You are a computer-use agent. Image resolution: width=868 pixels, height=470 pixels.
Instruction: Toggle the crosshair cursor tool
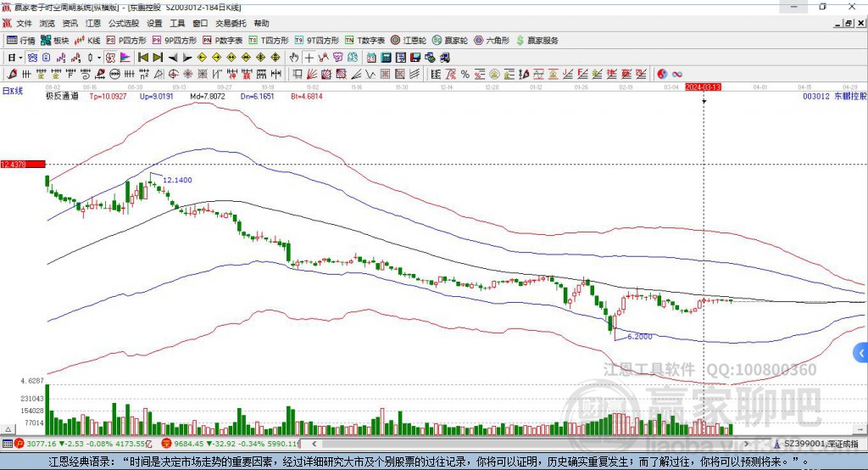pos(309,58)
